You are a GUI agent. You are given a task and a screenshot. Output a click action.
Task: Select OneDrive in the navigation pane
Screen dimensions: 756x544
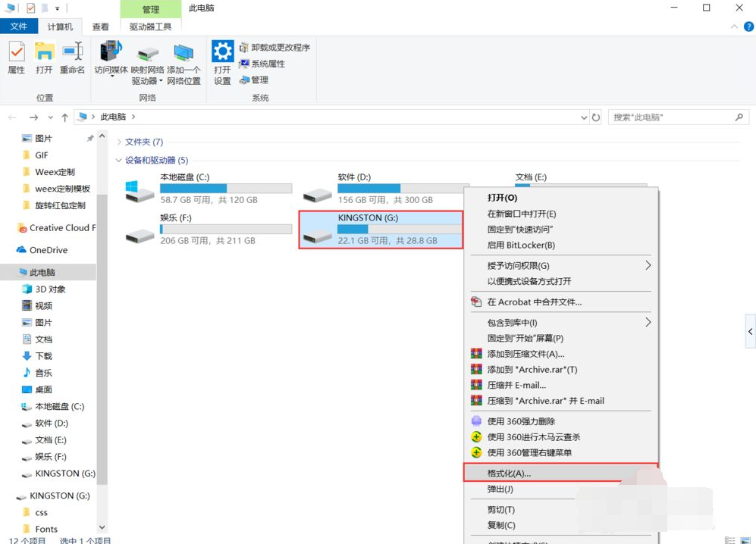tap(48, 250)
